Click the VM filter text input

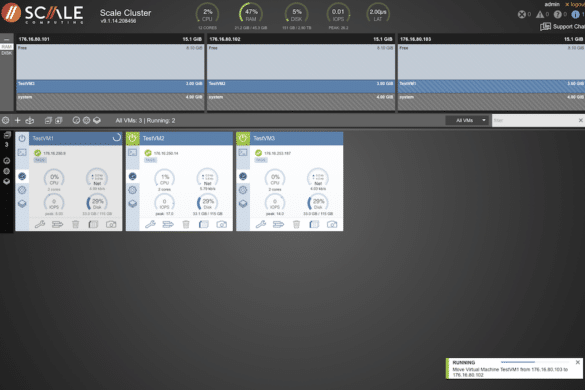[534, 120]
